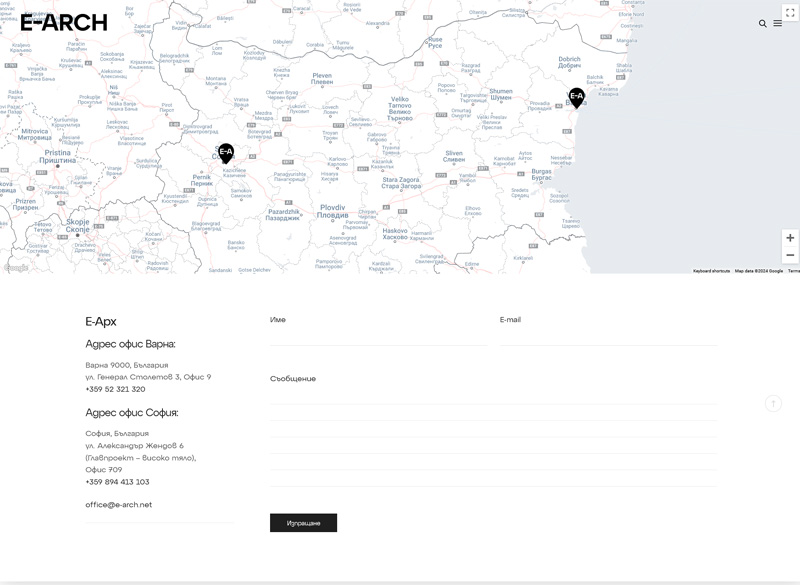The image size is (800, 585).
Task: Zoom out on the map
Action: (790, 255)
